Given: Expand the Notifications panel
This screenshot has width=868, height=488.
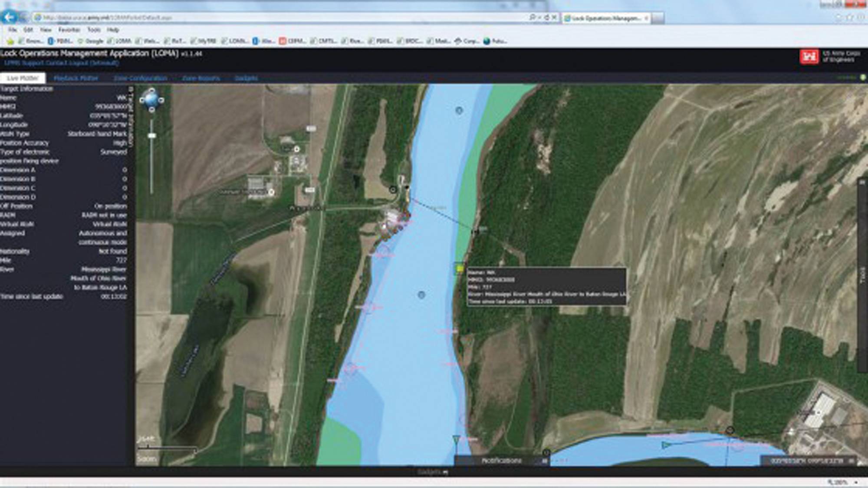Looking at the screenshot, I should (502, 461).
